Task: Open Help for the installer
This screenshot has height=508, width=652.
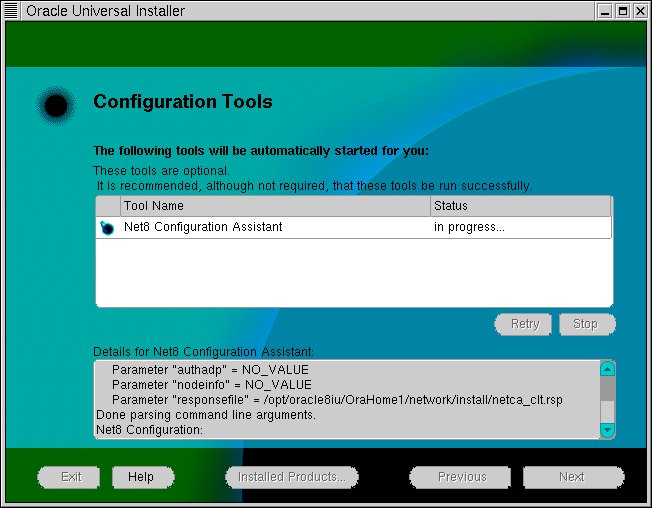Action: [x=141, y=477]
